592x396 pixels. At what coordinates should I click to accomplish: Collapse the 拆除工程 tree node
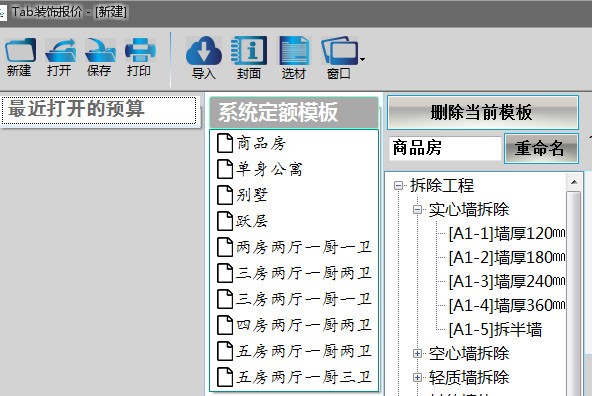click(x=398, y=185)
